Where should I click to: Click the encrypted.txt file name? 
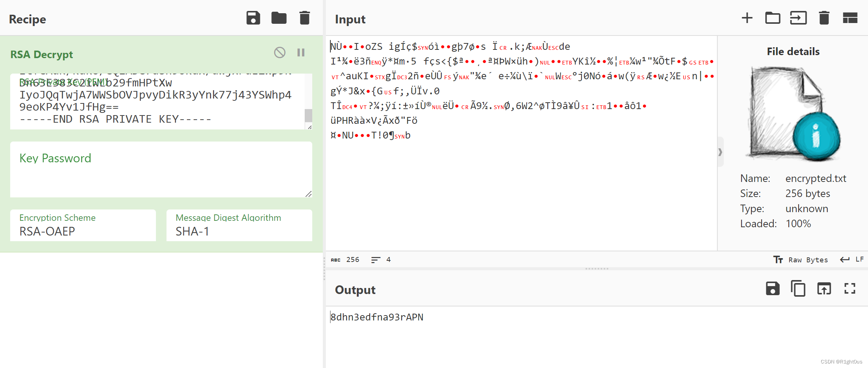coord(816,178)
